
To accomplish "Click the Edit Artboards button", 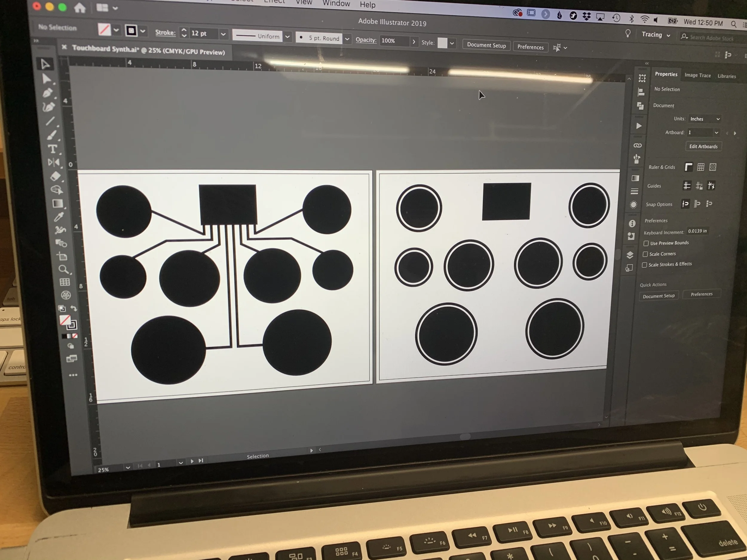I will coord(703,147).
